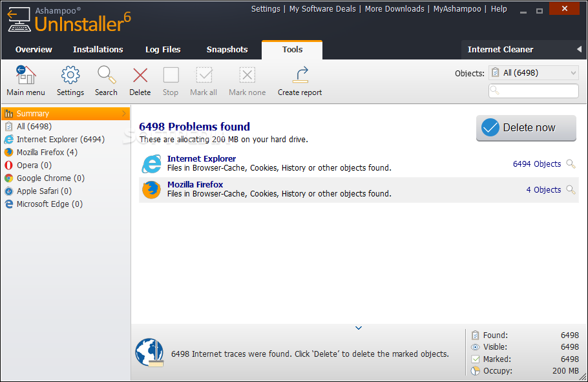Open the 4 Objects link
The width and height of the screenshot is (588, 382).
pos(543,190)
